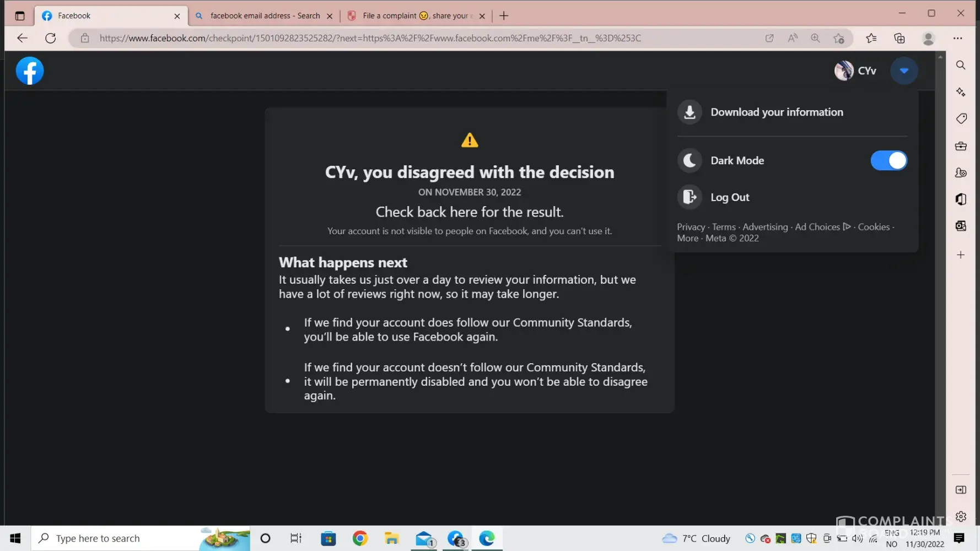Collapse the account dropdown arrow
This screenshot has width=980, height=551.
tap(904, 71)
